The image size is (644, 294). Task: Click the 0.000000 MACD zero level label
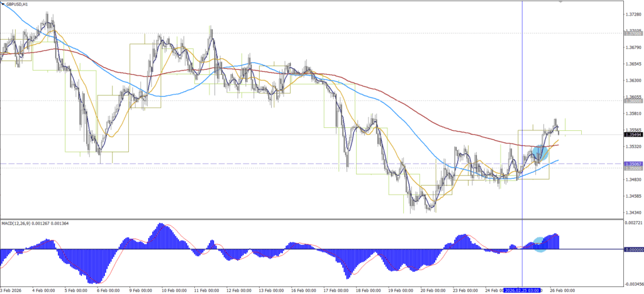click(x=633, y=249)
